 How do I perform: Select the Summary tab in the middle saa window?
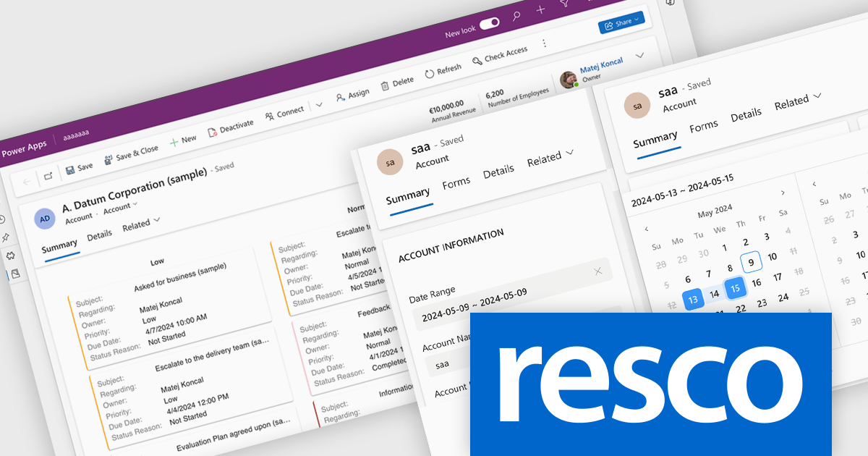[x=408, y=196]
